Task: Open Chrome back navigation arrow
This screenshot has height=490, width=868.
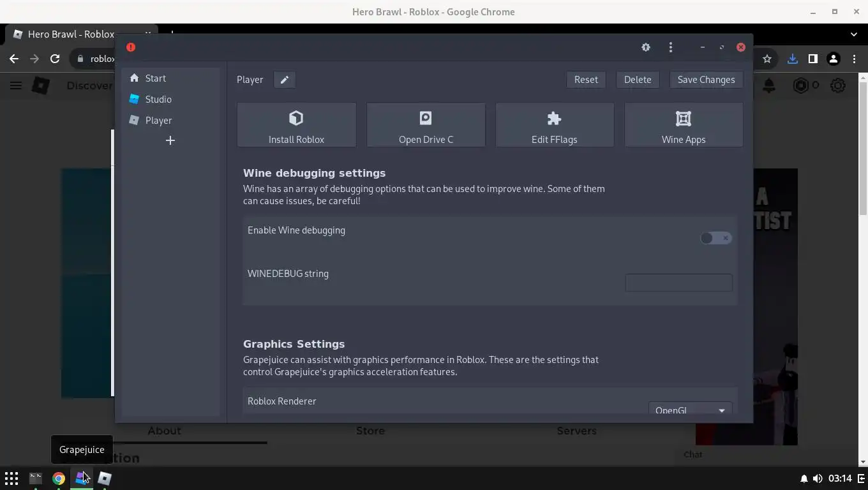Action: pyautogui.click(x=14, y=59)
